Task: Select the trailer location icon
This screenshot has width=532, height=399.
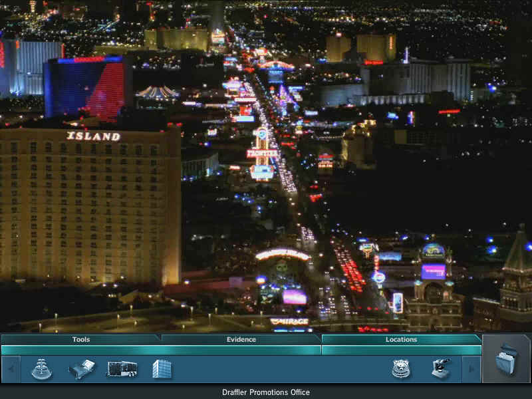Action: coord(122,369)
